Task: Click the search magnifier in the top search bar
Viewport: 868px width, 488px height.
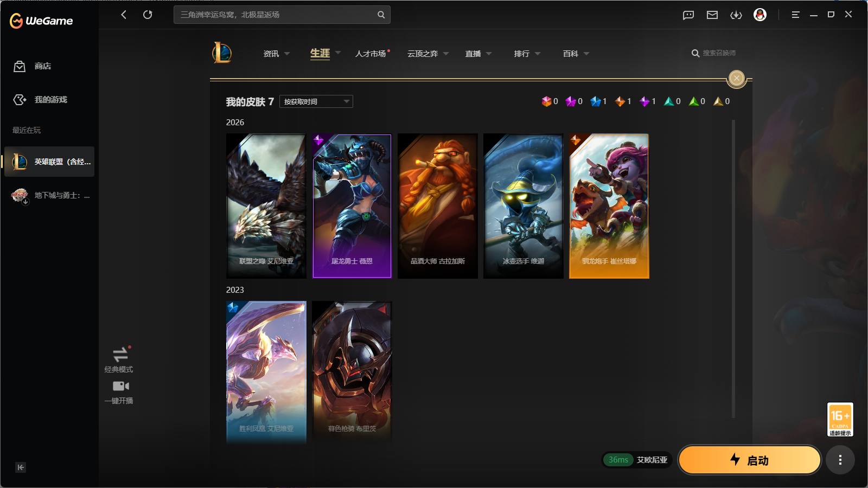Action: pos(381,15)
